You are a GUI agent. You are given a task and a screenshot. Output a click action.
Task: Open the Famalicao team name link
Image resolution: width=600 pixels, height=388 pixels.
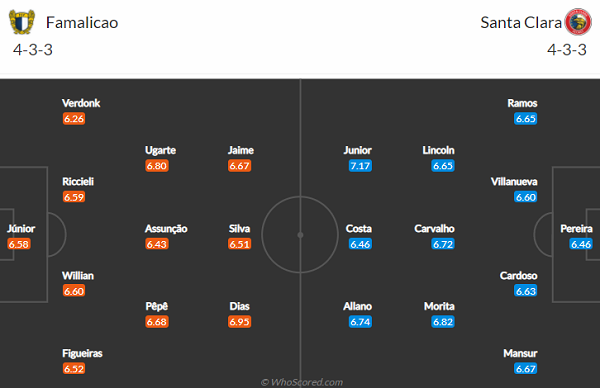[82, 23]
